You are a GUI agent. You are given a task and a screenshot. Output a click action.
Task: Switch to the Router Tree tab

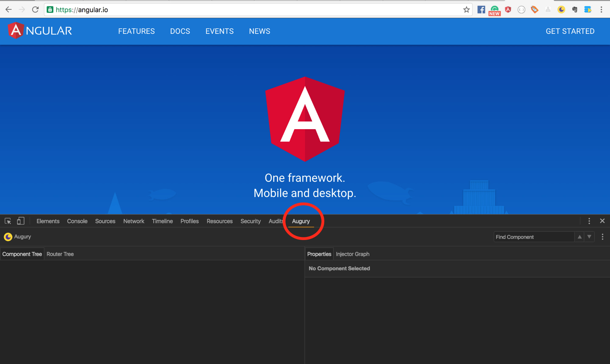point(60,254)
